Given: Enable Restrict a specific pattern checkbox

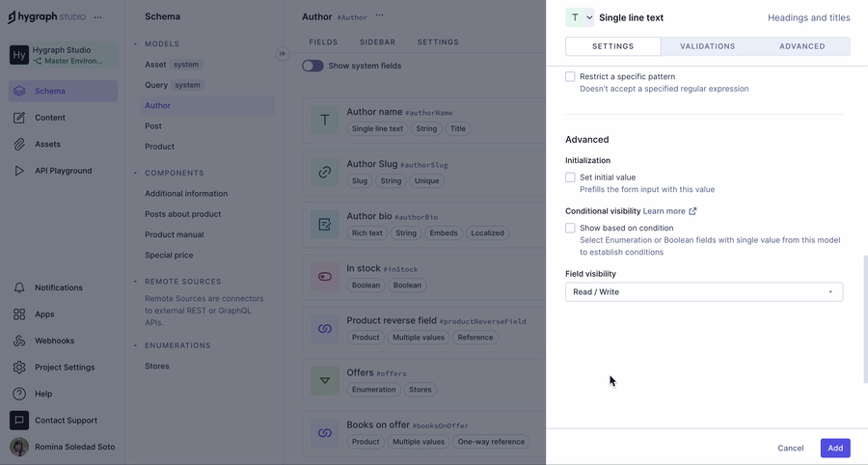Looking at the screenshot, I should pyautogui.click(x=570, y=76).
